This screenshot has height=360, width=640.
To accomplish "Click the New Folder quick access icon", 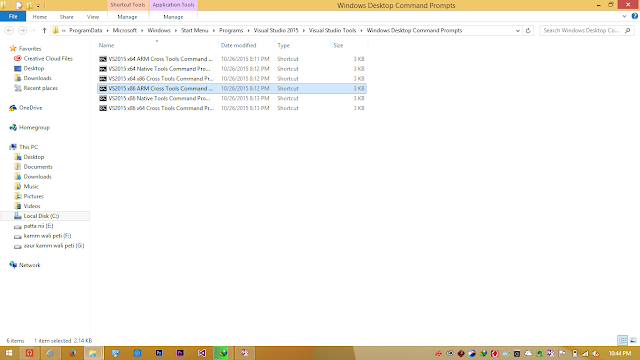I will point(29,5).
